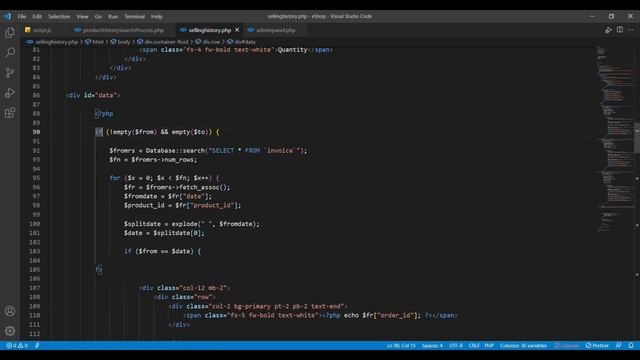Open the Help menu
This screenshot has height=360, width=640.
coord(157,16)
